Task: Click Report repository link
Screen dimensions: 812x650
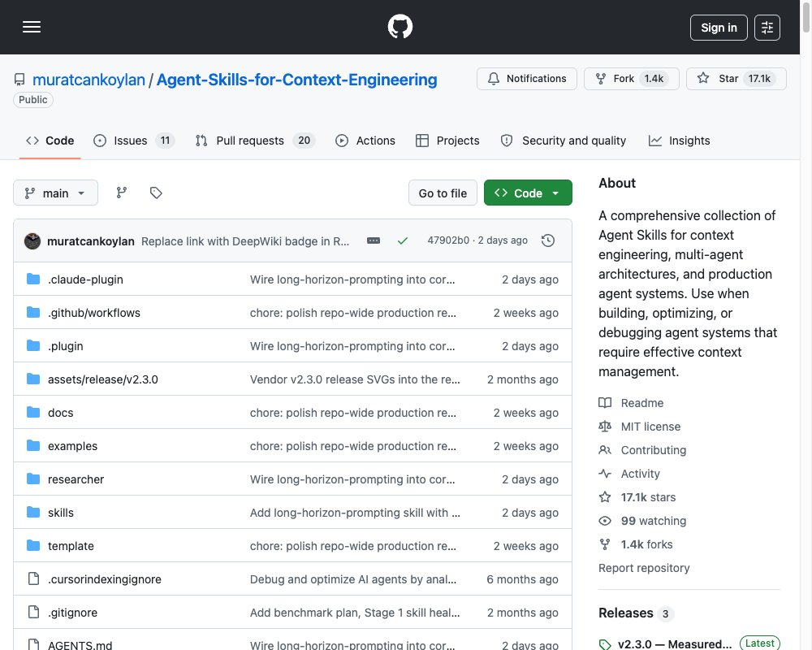Action: pos(644,568)
